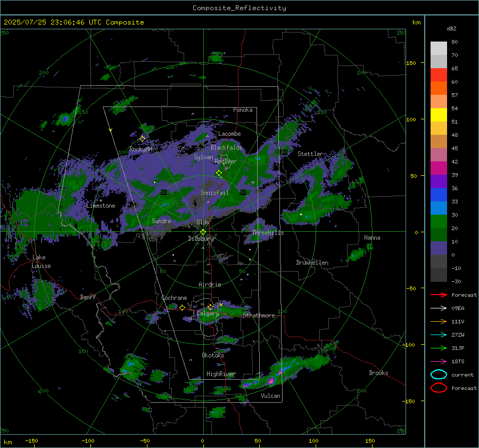Click the Stettler label
Viewport: 479px width, 448px height.
pos(310,154)
